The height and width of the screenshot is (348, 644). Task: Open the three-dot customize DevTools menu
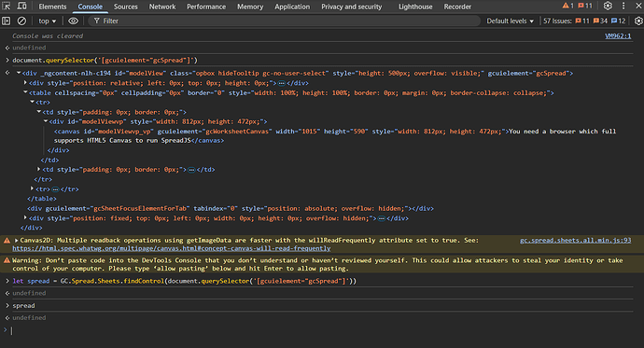point(623,7)
